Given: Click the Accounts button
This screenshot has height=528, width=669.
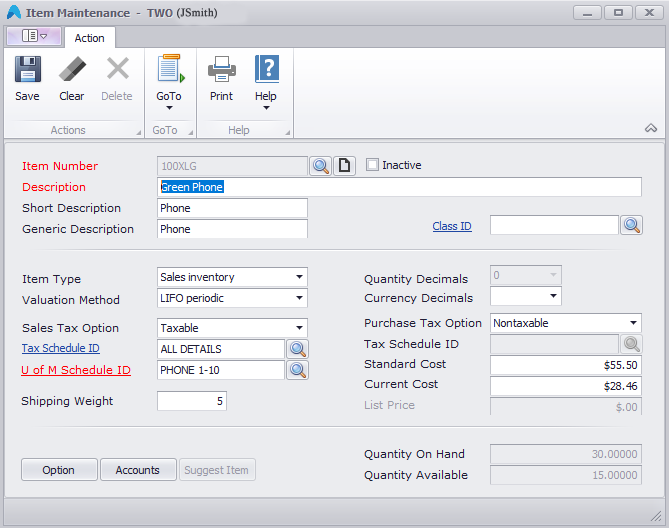Looking at the screenshot, I should (x=138, y=470).
